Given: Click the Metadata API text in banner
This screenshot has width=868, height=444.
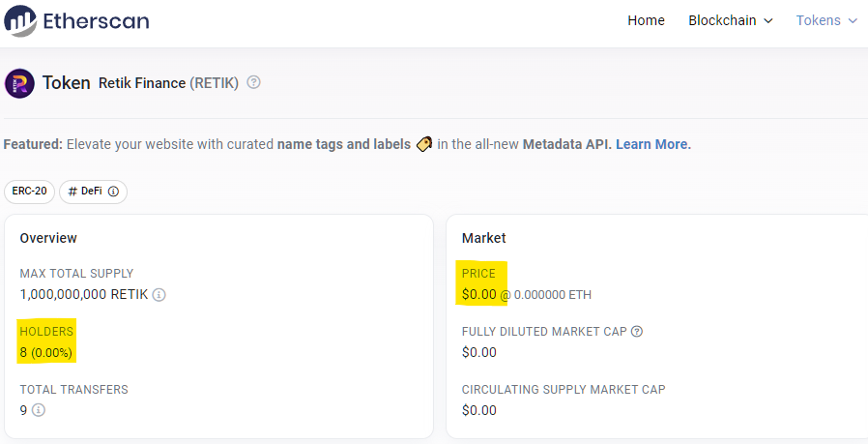Looking at the screenshot, I should pos(566,144).
